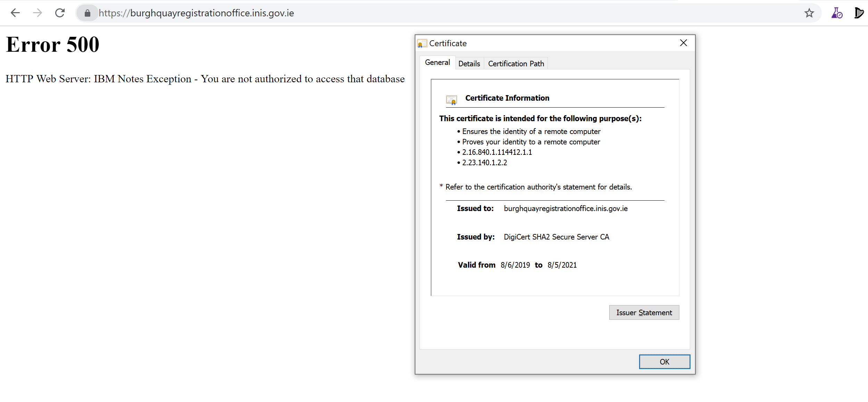Close the Certificate dialog with X
Image resolution: width=868 pixels, height=402 pixels.
684,43
